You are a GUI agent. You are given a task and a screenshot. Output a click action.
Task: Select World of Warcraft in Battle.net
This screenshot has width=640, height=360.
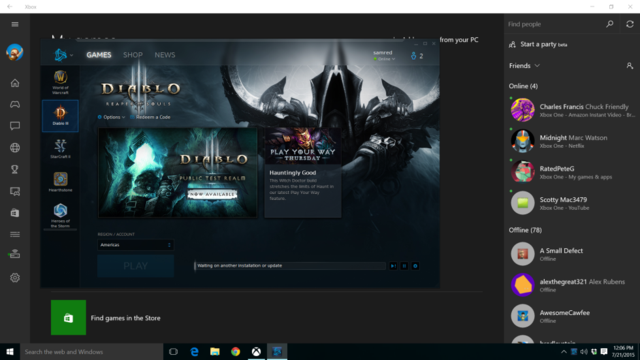pyautogui.click(x=60, y=82)
